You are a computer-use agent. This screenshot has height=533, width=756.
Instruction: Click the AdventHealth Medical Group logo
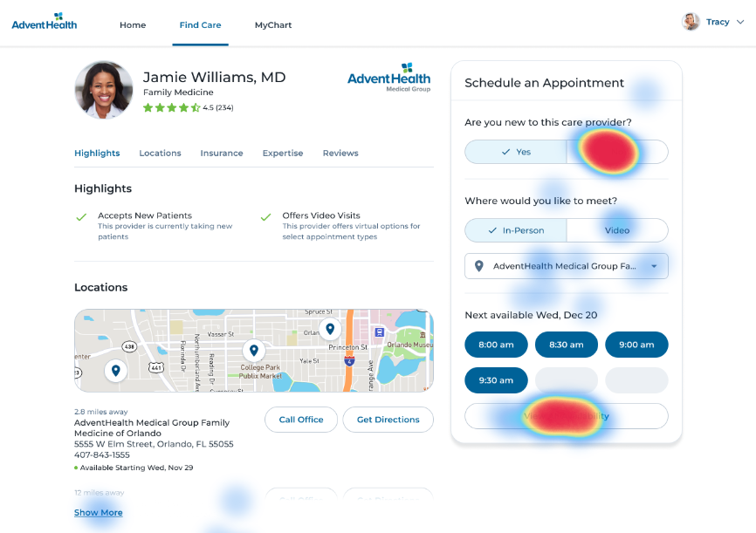click(389, 77)
